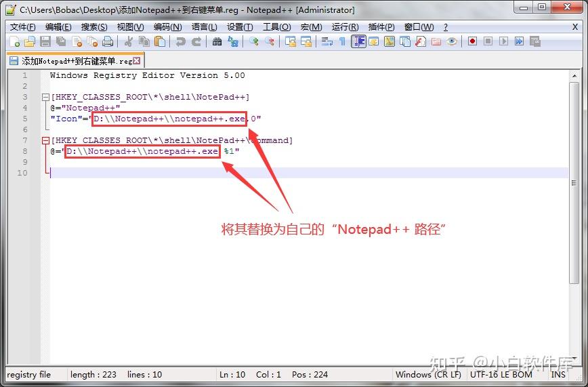Toggle synchronized horizontal scrolling icon
Screen dimensions: 588x387
point(306,41)
